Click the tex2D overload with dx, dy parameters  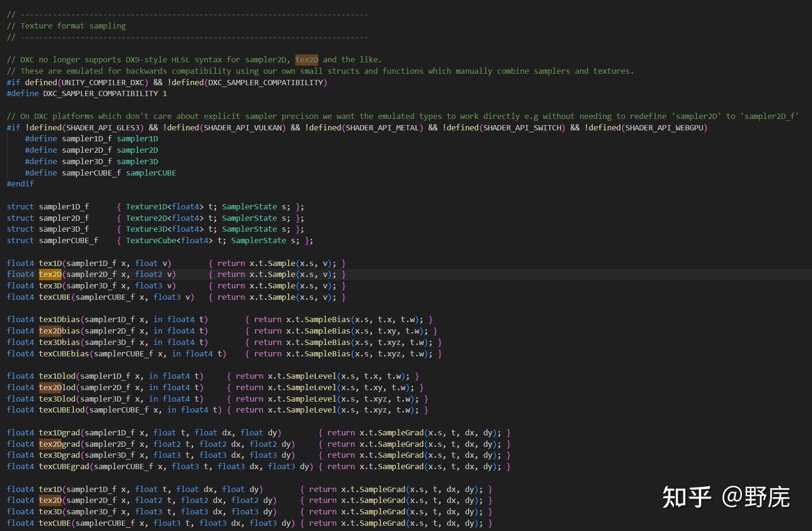50,500
